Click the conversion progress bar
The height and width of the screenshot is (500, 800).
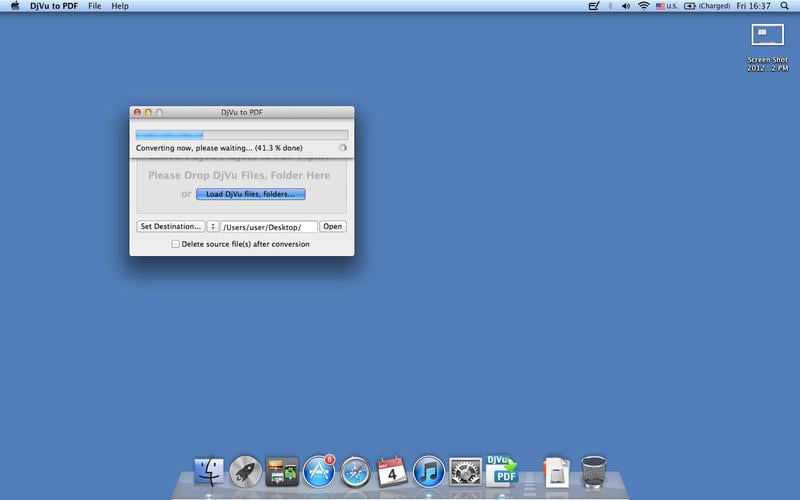[x=242, y=135]
